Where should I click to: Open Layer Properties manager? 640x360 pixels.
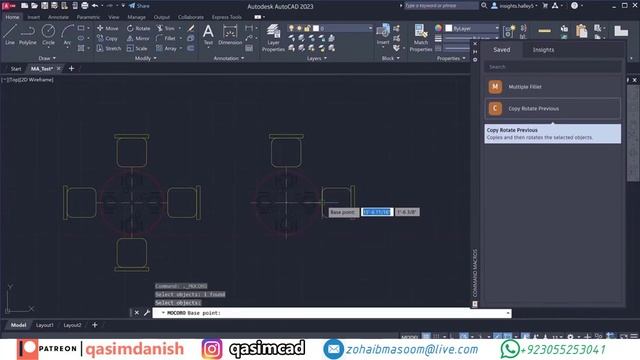point(273,38)
